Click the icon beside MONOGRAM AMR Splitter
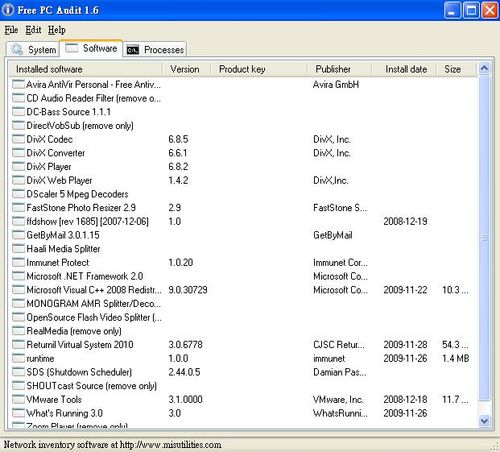The width and height of the screenshot is (500, 452). click(18, 303)
